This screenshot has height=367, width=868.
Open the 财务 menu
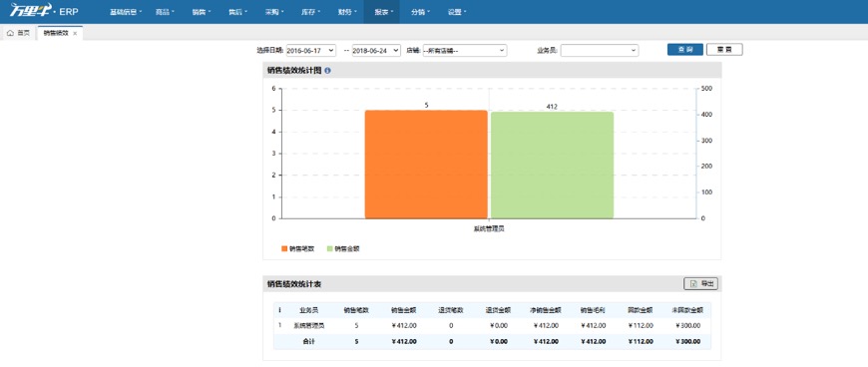(x=347, y=12)
